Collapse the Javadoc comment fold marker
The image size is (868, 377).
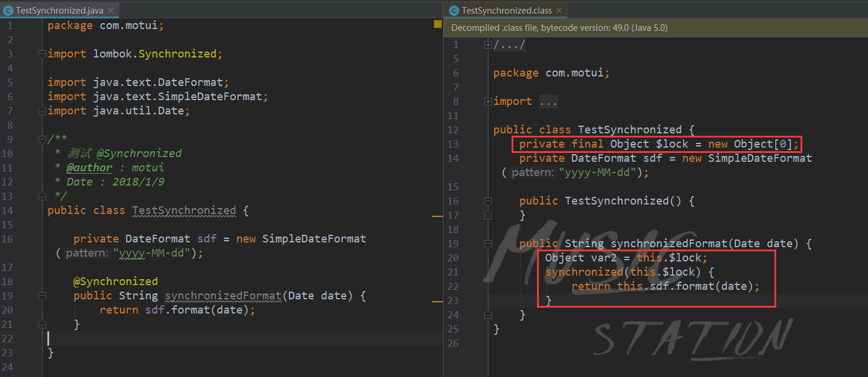(x=42, y=139)
